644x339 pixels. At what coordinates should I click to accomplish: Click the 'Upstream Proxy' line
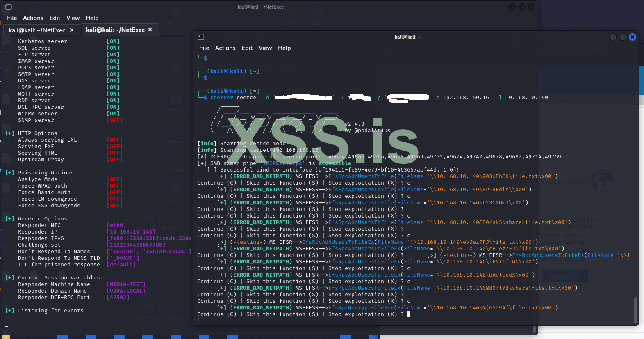point(41,160)
